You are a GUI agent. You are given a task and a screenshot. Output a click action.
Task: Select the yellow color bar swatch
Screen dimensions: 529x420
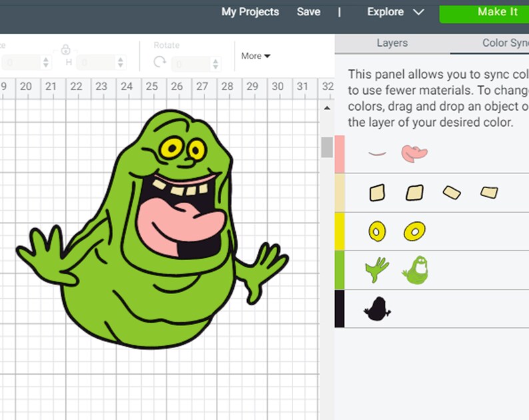pyautogui.click(x=340, y=231)
